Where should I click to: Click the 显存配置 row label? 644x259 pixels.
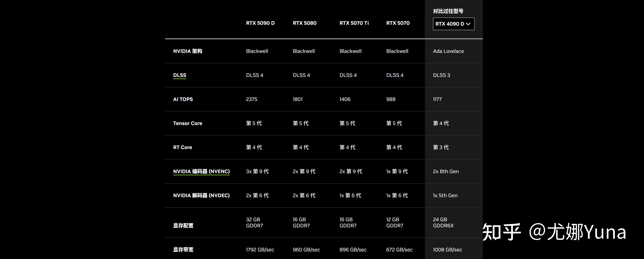point(183,225)
